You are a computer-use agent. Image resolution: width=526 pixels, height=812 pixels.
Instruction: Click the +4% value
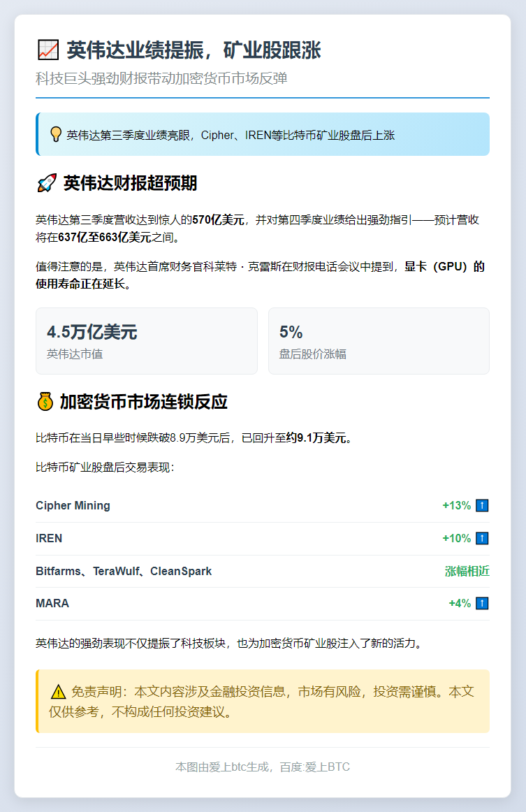pyautogui.click(x=460, y=603)
